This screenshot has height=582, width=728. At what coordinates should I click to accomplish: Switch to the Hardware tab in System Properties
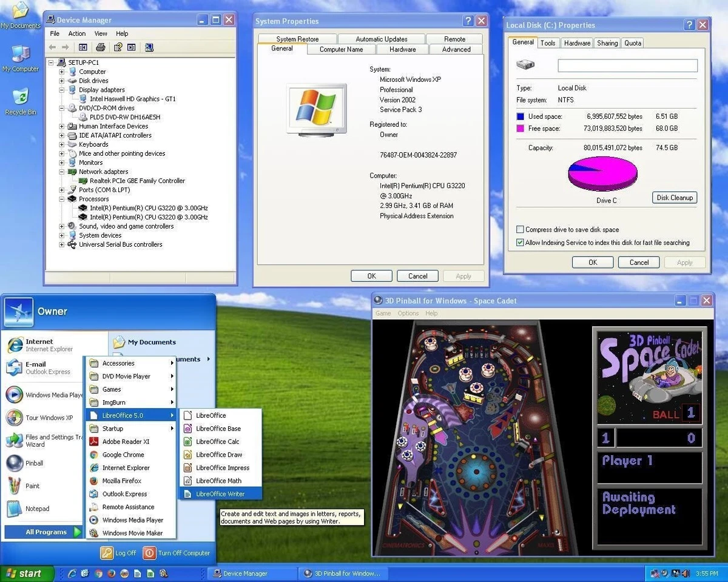pyautogui.click(x=402, y=49)
